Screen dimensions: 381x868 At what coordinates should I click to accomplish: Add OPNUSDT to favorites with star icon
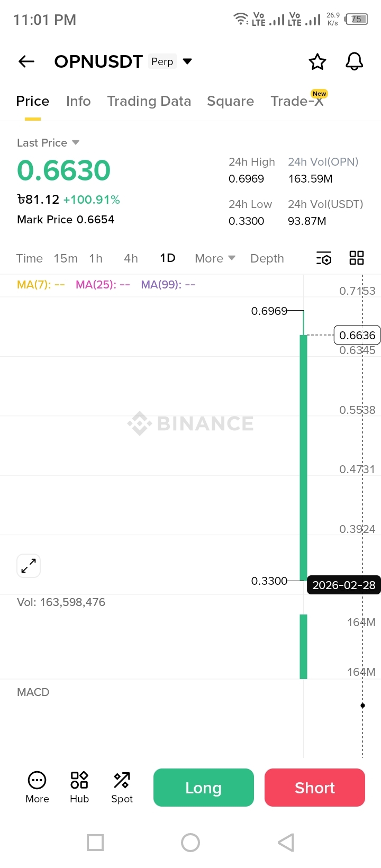(x=317, y=62)
